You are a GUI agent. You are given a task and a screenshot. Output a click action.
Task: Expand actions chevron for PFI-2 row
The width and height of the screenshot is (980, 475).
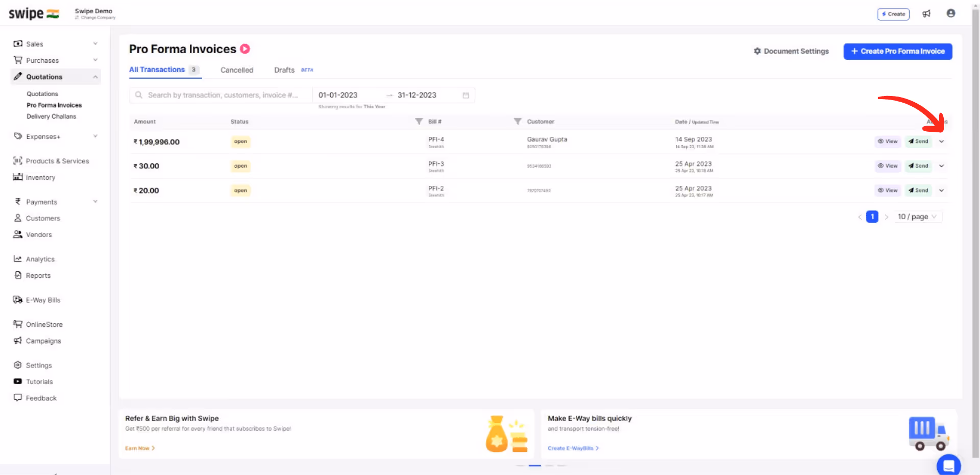(942, 191)
